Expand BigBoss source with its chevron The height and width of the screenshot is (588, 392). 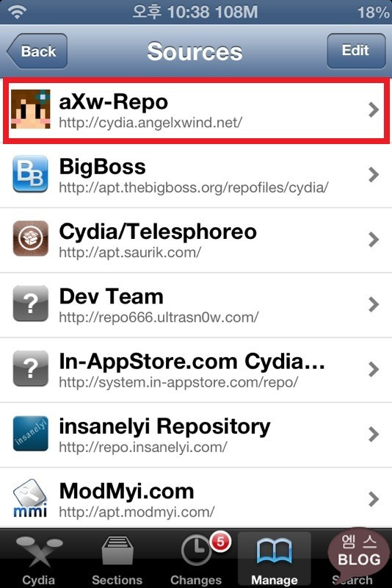coord(373,174)
